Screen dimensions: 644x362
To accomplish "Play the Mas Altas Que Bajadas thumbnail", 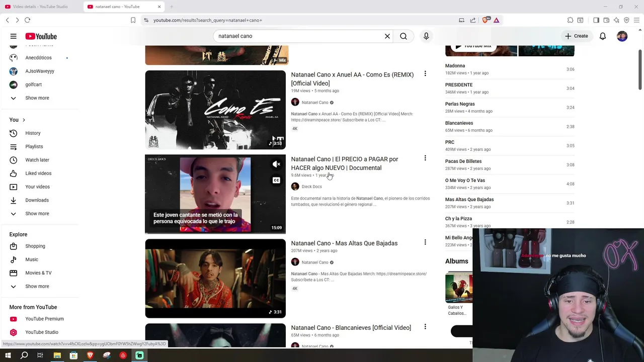I will pos(215,279).
